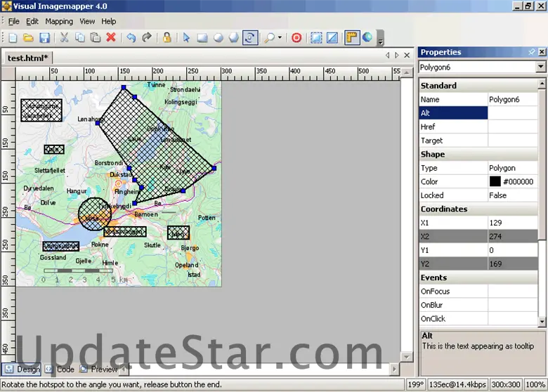Click the OnFocus event value field
The image size is (548, 392).
pos(513,292)
